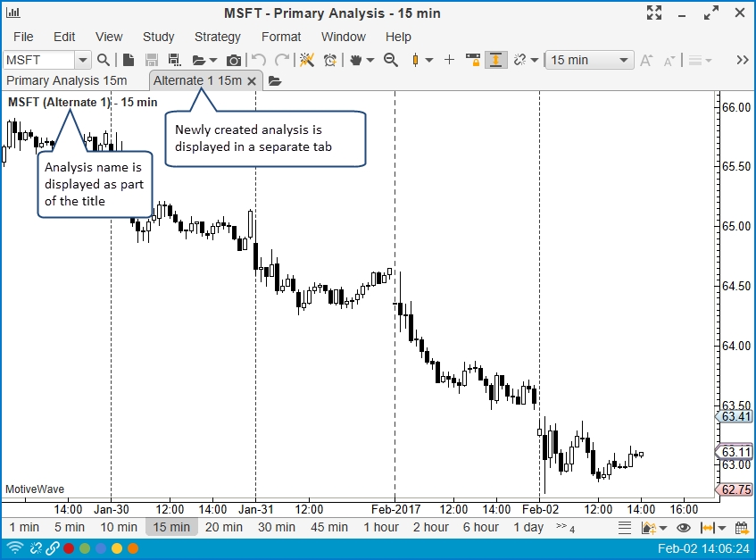
Task: Click the house icon in bottom bar
Action: [x=649, y=528]
